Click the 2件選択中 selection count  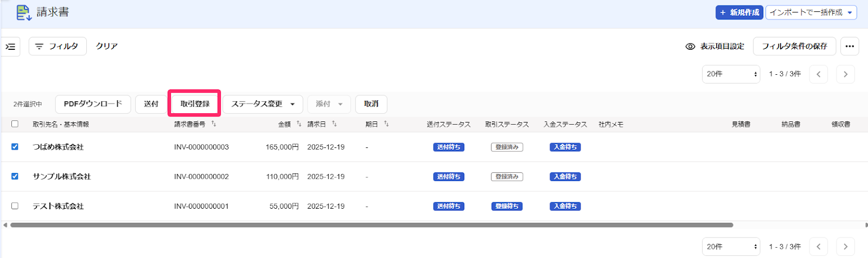28,104
